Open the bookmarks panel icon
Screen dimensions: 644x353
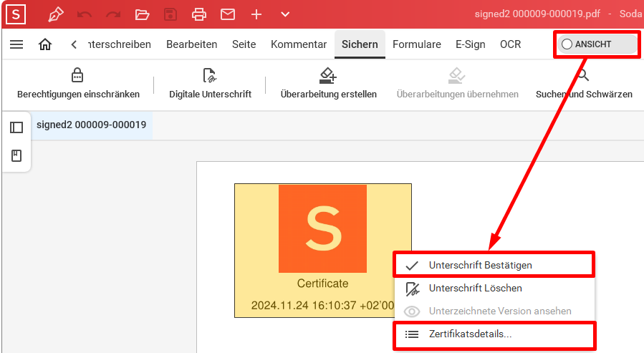16,155
